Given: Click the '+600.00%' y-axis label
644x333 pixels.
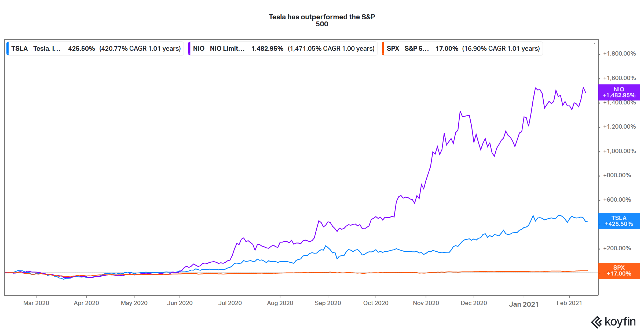Looking at the screenshot, I should tap(617, 200).
